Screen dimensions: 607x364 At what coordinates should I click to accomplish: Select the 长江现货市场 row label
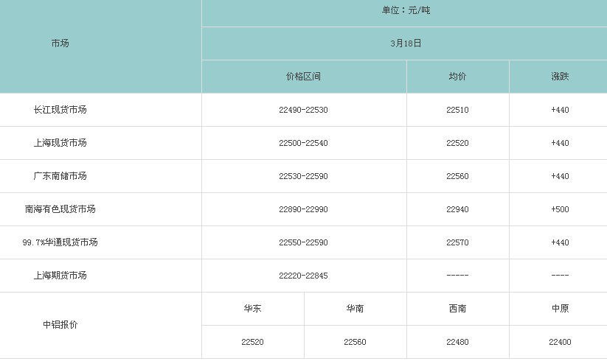[x=60, y=110]
